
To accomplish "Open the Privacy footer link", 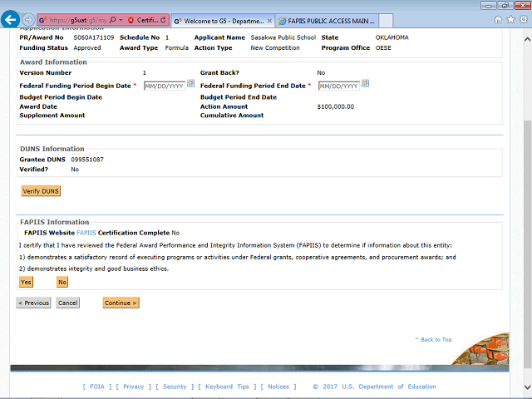I will (133, 387).
